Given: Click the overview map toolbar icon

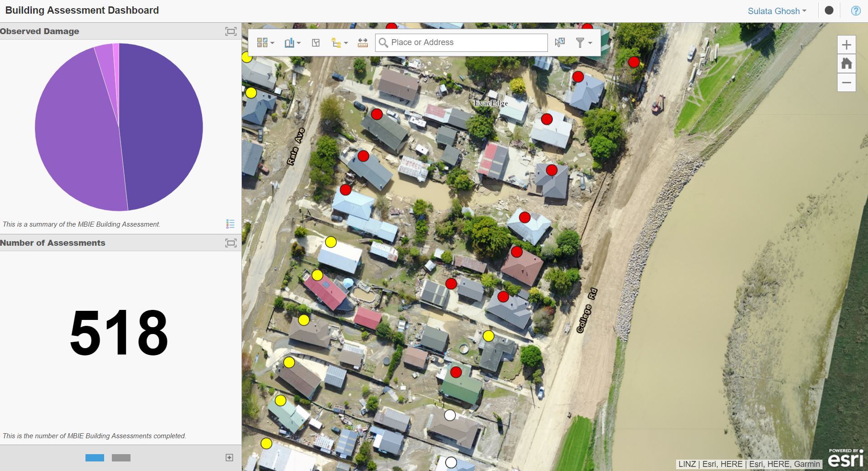Looking at the screenshot, I should click(316, 42).
